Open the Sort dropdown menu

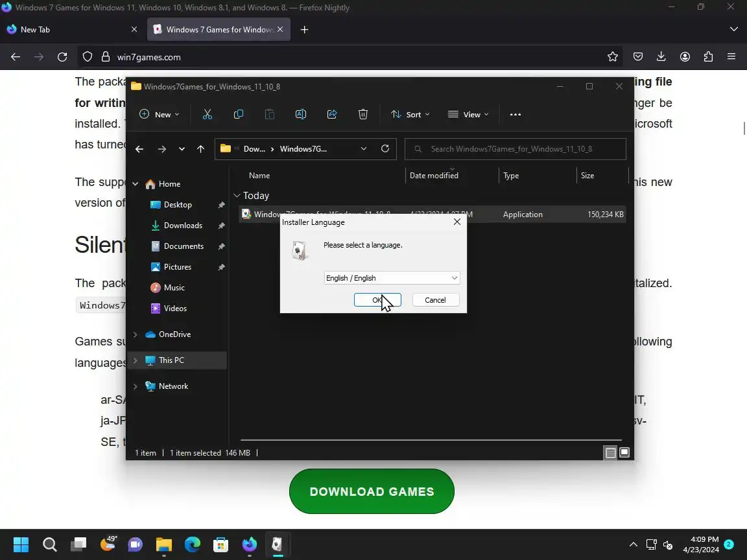click(x=410, y=114)
